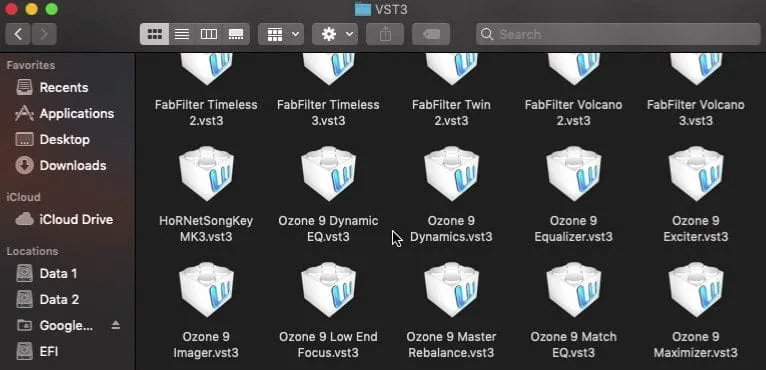Click the Data 2 disk icon
The width and height of the screenshot is (766, 370).
pyautogui.click(x=24, y=299)
